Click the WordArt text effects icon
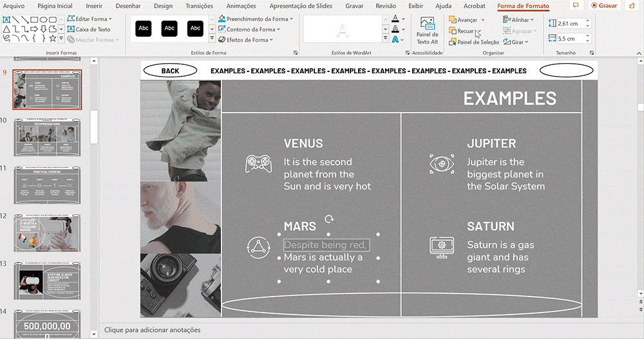The width and height of the screenshot is (644, 339). [x=395, y=39]
